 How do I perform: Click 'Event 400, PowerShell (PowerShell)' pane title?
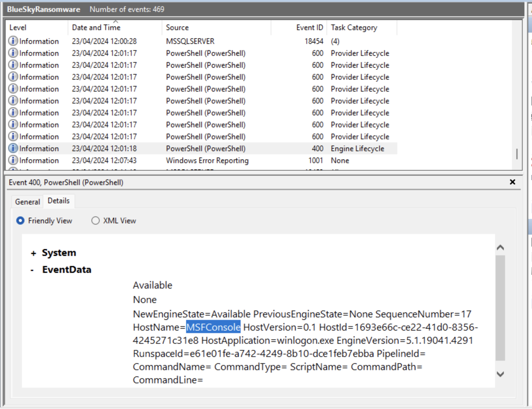coord(66,182)
